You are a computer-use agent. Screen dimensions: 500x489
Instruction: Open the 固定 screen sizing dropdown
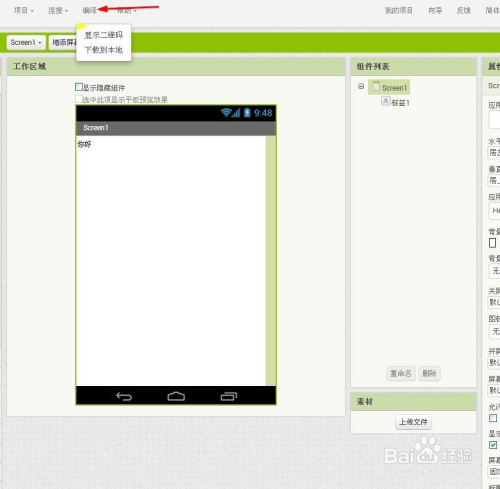(494, 472)
